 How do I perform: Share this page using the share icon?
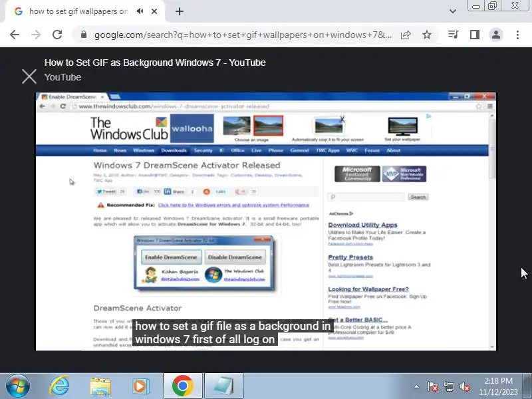[406, 35]
